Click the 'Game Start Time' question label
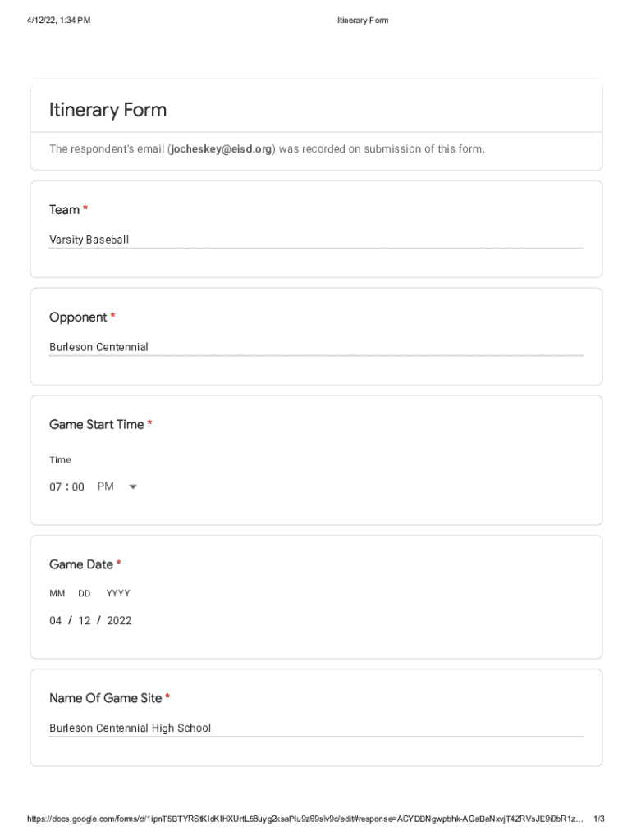 coord(96,425)
